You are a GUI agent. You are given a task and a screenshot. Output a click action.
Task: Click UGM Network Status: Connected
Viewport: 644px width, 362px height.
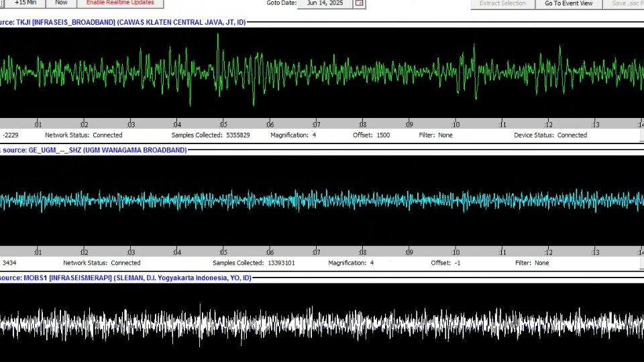click(102, 263)
